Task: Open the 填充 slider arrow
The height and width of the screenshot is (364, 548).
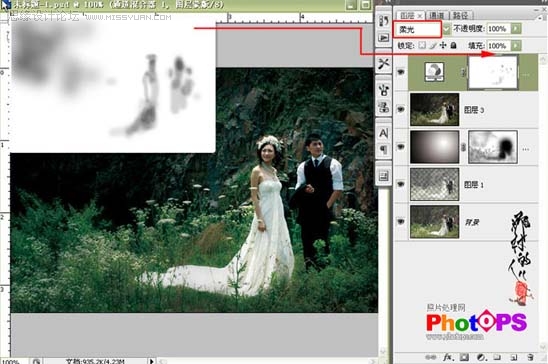Action: (x=516, y=45)
